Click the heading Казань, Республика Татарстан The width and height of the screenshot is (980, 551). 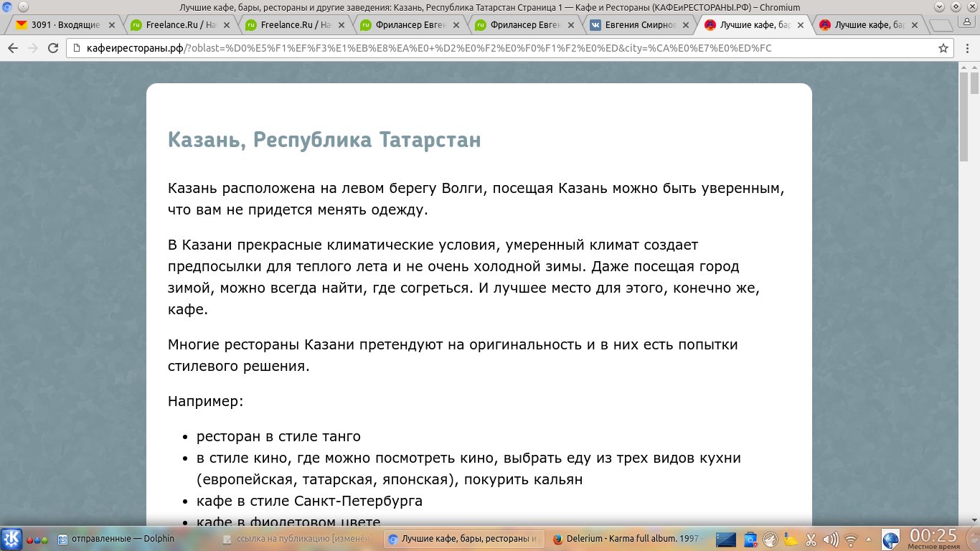(324, 140)
